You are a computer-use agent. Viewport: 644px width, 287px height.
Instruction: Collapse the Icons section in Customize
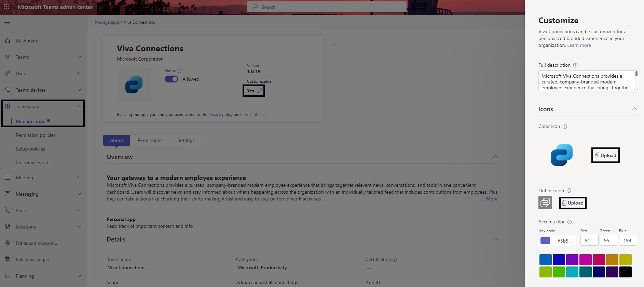[634, 109]
